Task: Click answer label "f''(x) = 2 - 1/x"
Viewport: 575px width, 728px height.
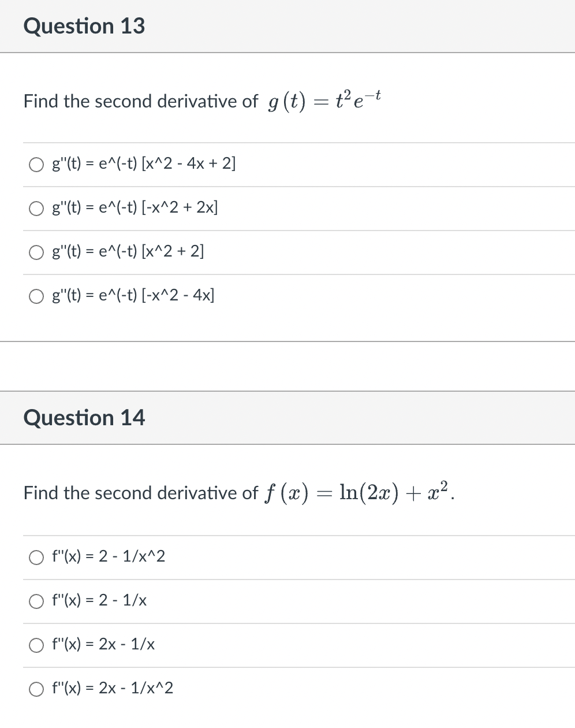Action: coord(99,601)
